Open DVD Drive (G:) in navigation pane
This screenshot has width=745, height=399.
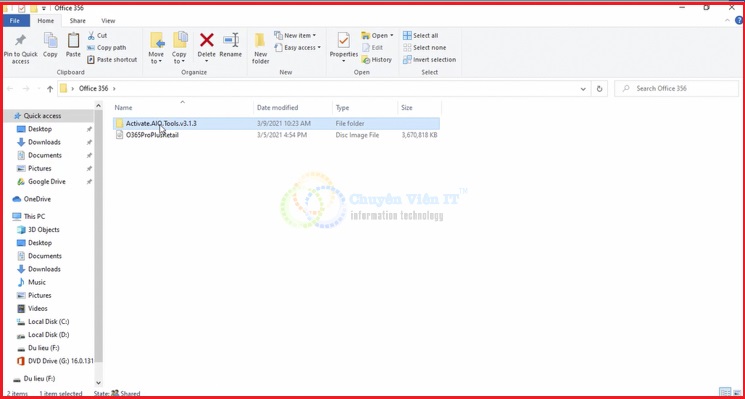click(61, 361)
